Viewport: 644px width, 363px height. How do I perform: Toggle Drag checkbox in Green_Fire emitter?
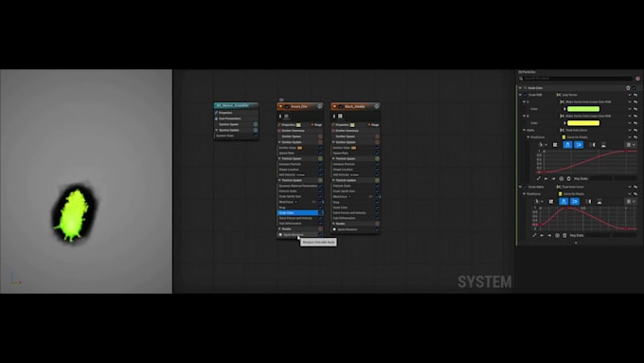point(320,208)
